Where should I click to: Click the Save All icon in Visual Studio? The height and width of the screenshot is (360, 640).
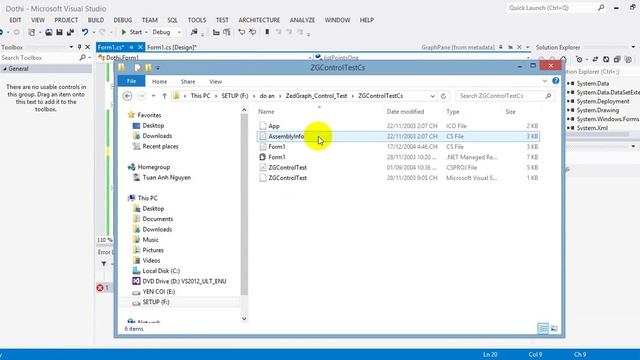[70, 32]
